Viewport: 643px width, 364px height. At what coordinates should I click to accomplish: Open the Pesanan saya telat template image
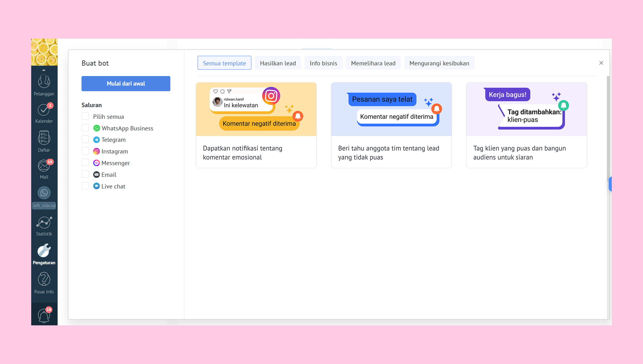pos(391,109)
